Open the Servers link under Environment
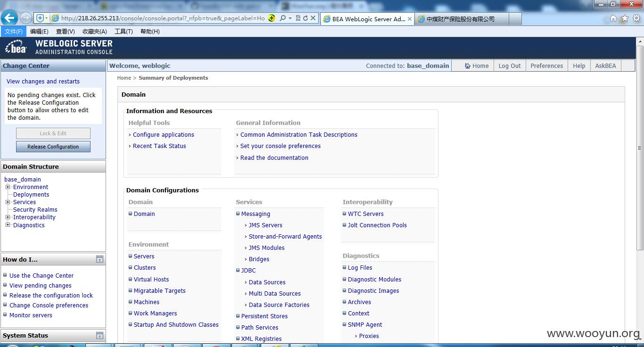Viewport: 644px width, 347px height. click(x=144, y=256)
